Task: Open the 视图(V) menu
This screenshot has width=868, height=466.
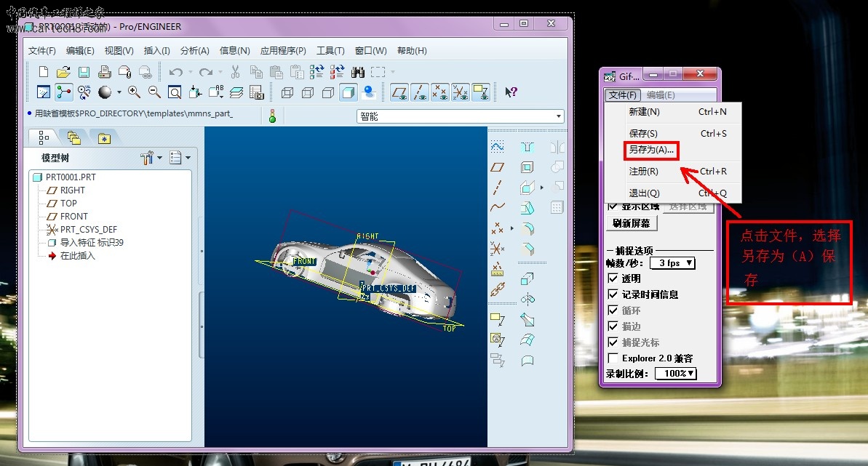Action: [x=119, y=50]
